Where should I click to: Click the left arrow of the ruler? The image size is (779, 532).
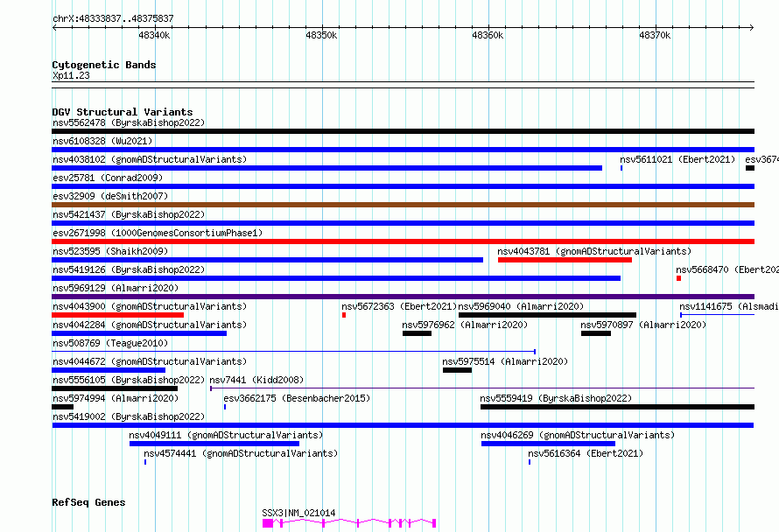pyautogui.click(x=54, y=27)
